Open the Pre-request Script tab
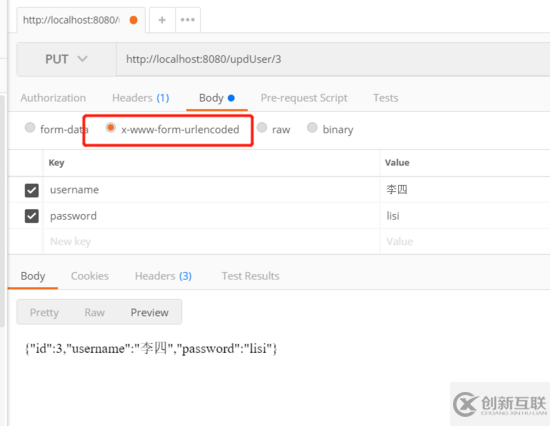 coord(304,98)
